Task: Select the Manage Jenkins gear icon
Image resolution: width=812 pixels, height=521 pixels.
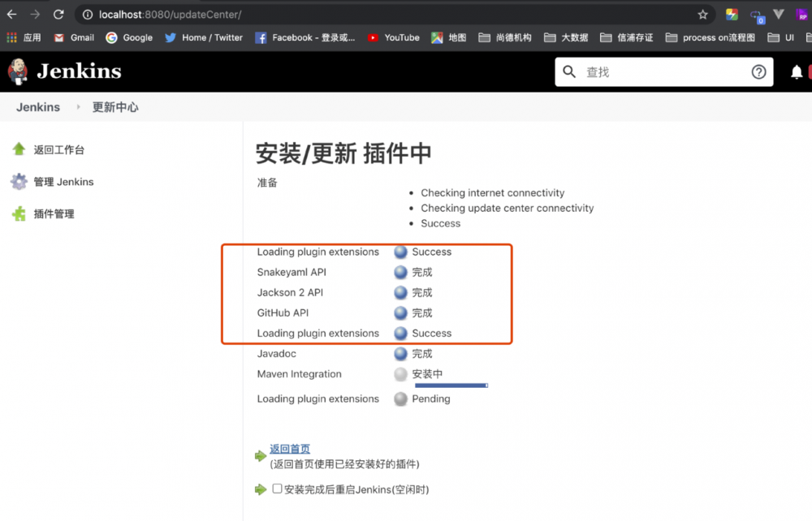Action: pos(18,181)
